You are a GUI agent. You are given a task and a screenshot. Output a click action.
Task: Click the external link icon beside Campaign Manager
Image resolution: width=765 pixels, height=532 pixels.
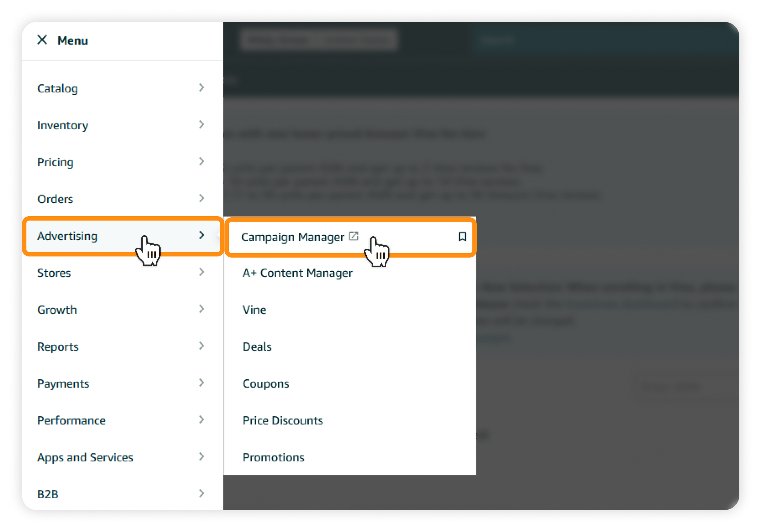[x=353, y=236]
